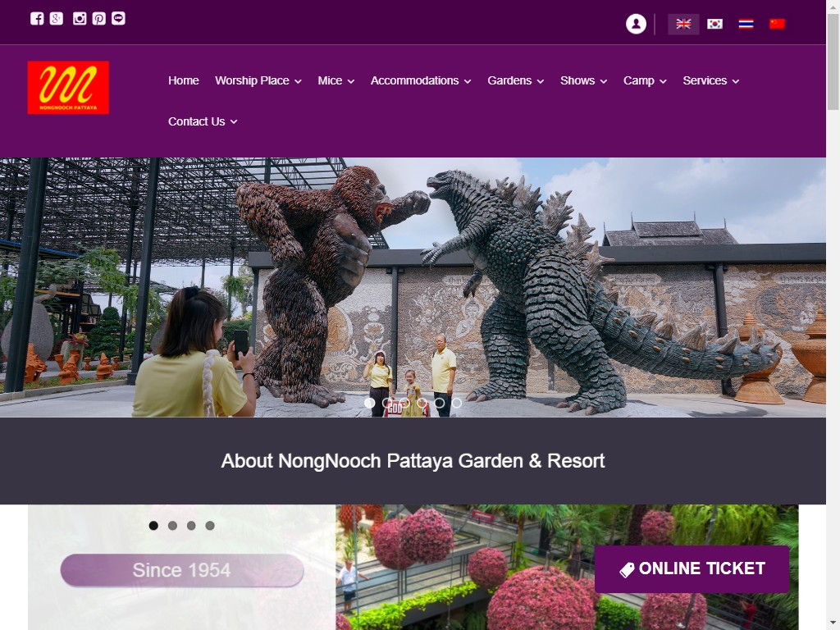
Task: Switch language to Chinese flag
Action: coord(777,24)
